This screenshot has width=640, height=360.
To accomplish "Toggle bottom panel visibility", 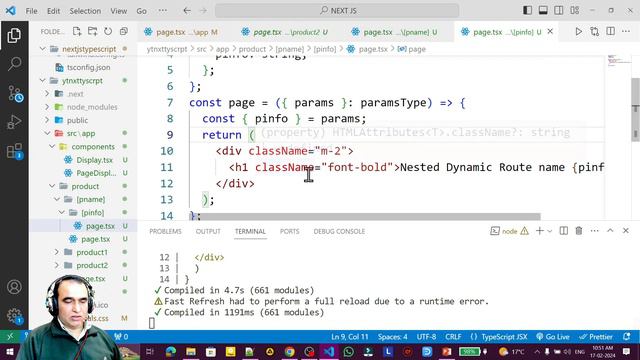I will (543, 10).
